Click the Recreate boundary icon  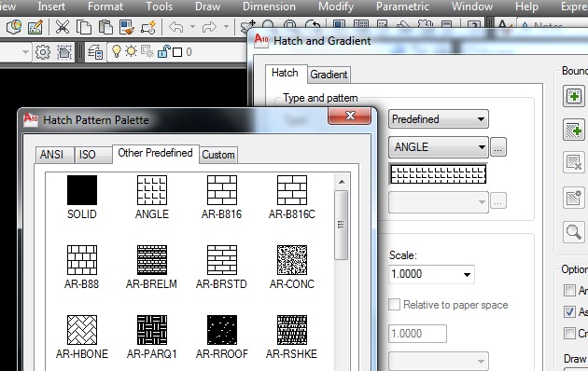pyautogui.click(x=574, y=198)
